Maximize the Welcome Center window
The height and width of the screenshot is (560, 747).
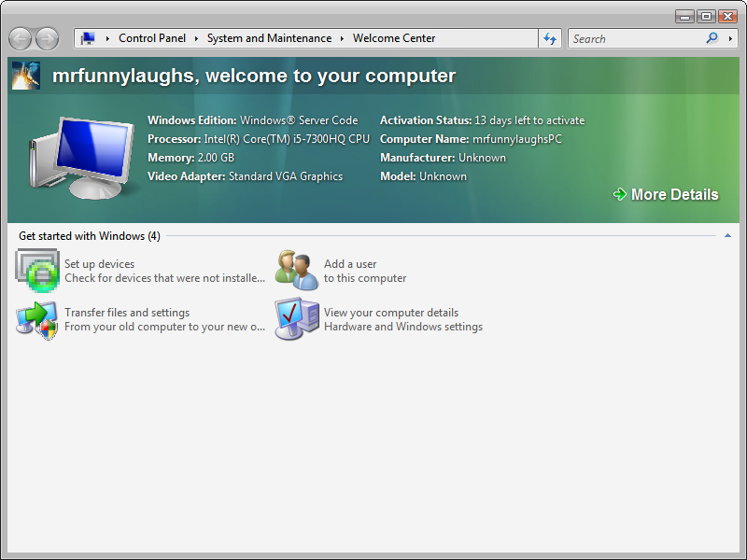[x=707, y=17]
